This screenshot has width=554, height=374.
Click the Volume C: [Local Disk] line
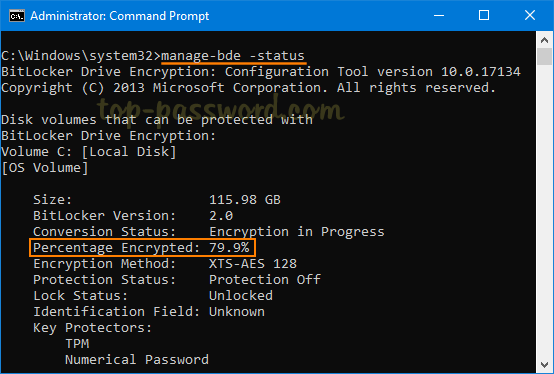pos(88,152)
